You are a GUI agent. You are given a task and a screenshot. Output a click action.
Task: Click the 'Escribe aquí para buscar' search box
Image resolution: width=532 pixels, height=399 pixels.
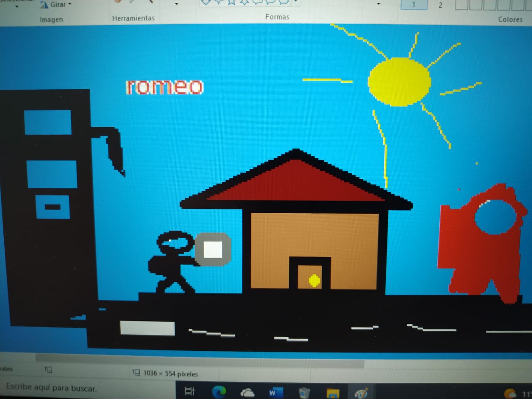(87, 388)
